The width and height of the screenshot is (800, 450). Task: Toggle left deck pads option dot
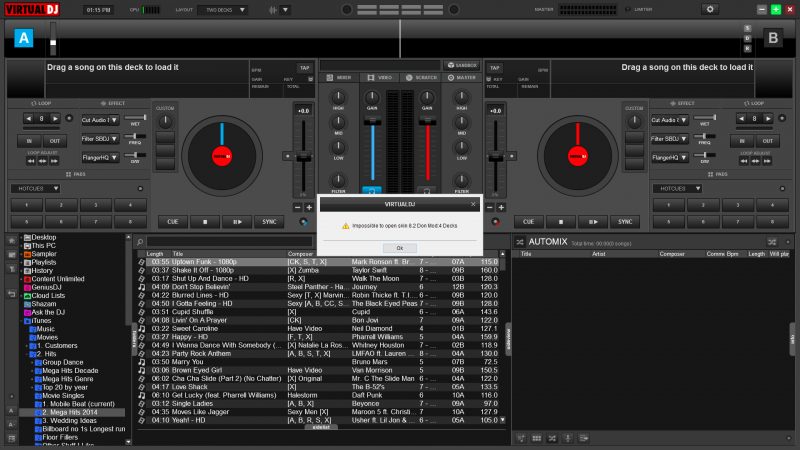[x=140, y=189]
